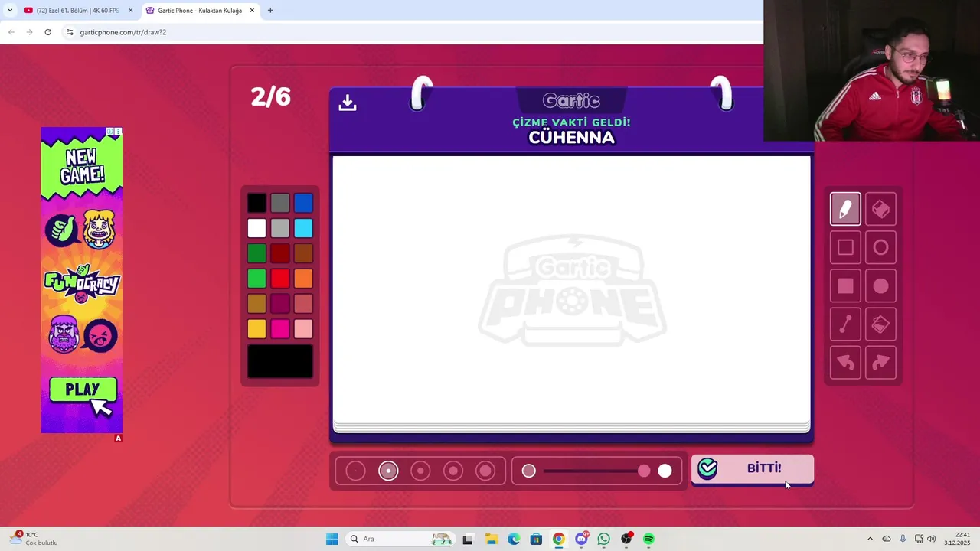Pick the filled rectangle tool

click(x=845, y=285)
